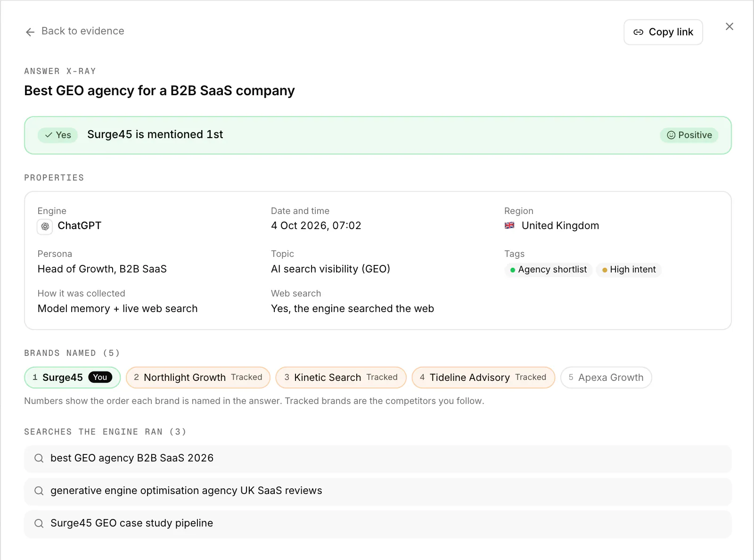Viewport: 754px width, 560px height.
Task: Click the 'Head of Growth, B2B SaaS' persona value
Action: click(102, 269)
